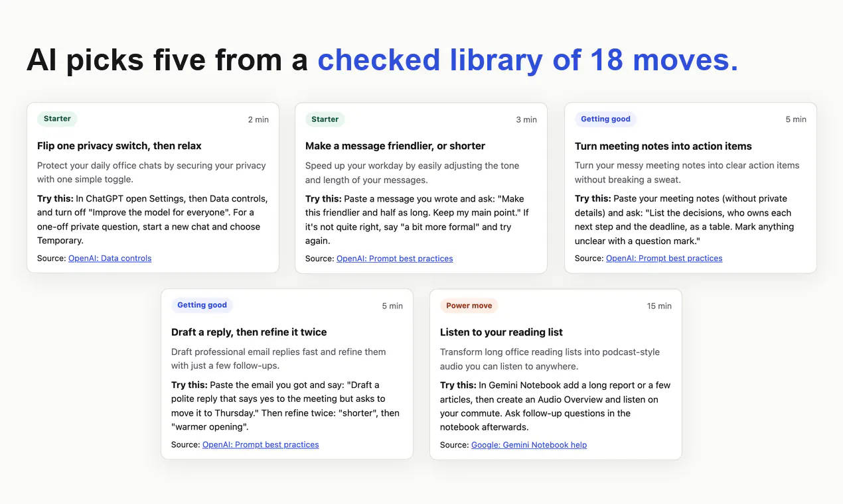Select 'Turn meeting notes into action items' title

click(663, 146)
